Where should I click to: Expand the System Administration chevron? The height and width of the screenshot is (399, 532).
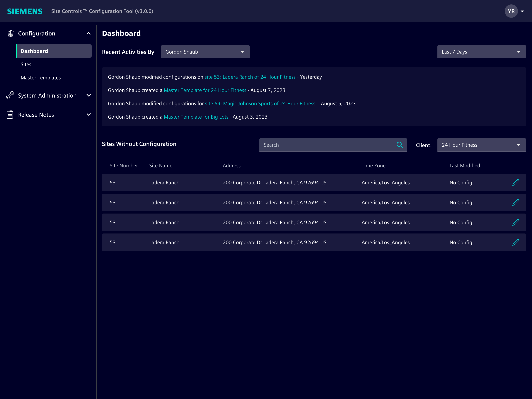[88, 96]
